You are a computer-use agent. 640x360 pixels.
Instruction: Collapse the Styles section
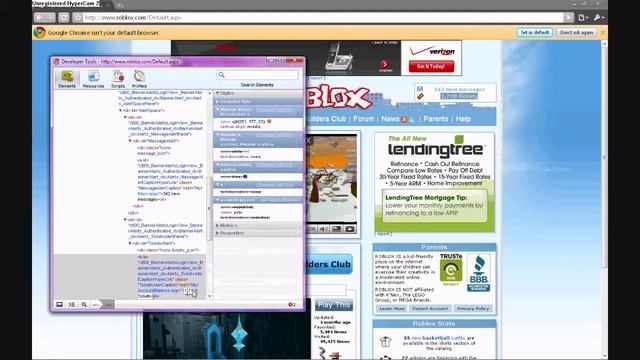point(218,93)
